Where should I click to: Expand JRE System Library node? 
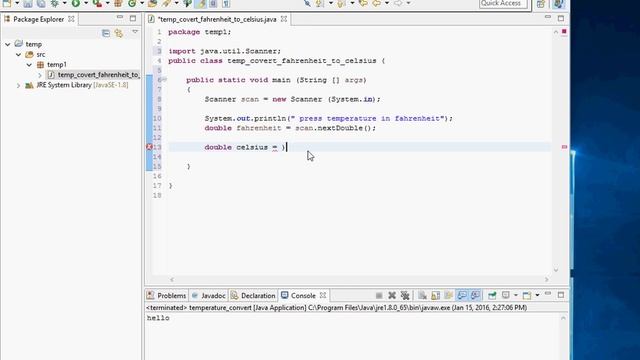(x=18, y=85)
